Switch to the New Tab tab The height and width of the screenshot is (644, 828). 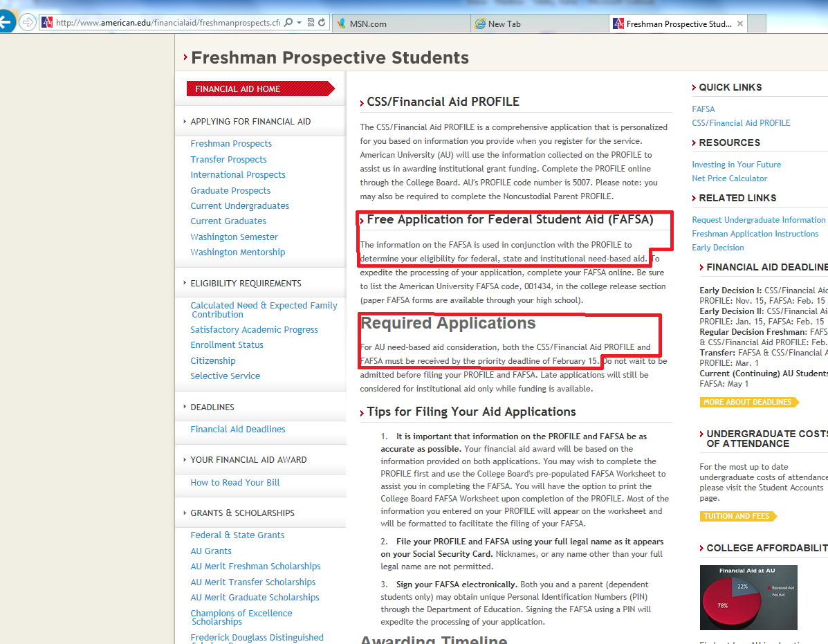click(504, 24)
